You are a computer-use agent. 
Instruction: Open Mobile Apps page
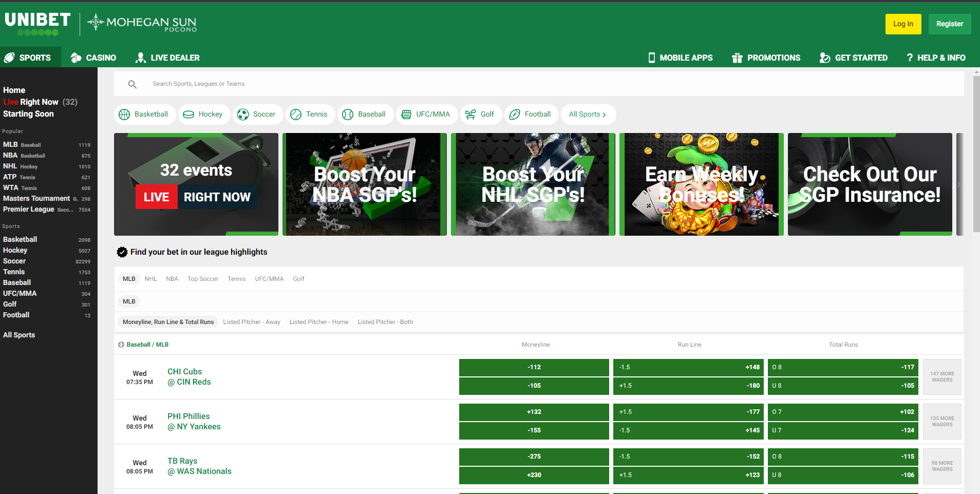point(681,58)
